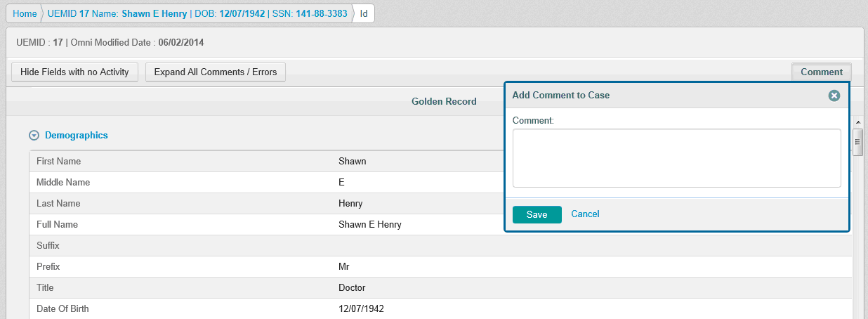Screen dimensions: 868x319
Task: Click the Demographics section title
Action: click(76, 135)
